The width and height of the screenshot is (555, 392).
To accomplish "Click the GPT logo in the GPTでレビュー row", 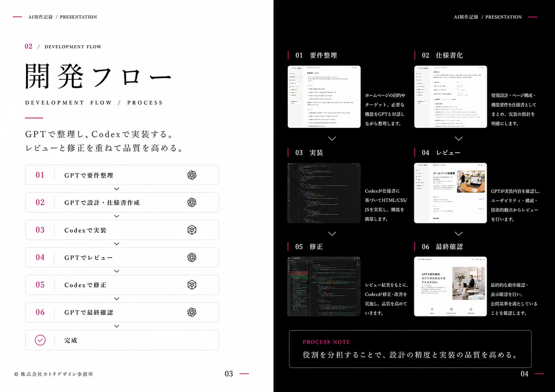I will click(x=192, y=257).
